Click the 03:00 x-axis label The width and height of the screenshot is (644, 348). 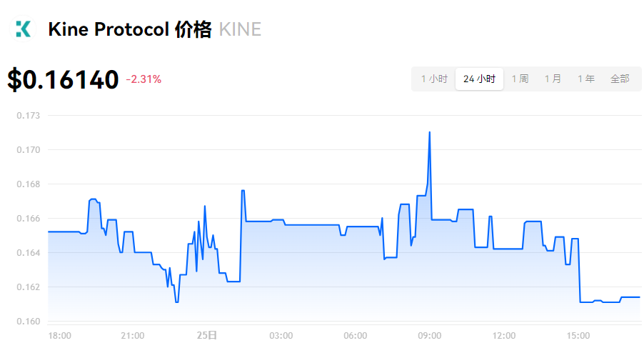click(281, 336)
